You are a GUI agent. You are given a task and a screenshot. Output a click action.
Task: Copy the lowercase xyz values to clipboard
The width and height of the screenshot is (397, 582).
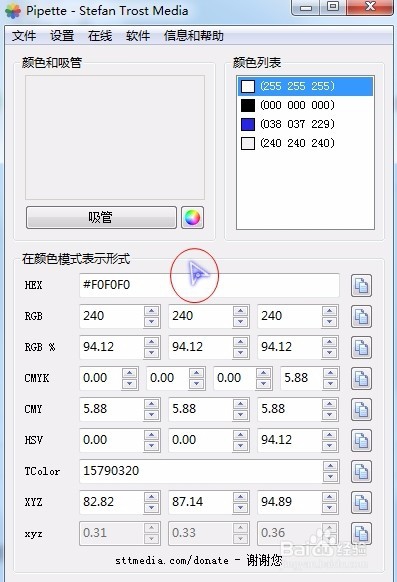(361, 533)
